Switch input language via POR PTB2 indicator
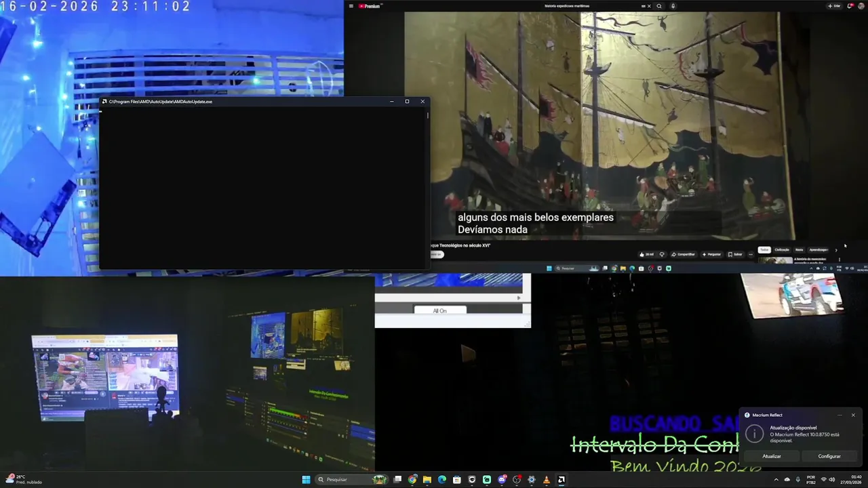Viewport: 868px width, 488px height. coord(810,480)
